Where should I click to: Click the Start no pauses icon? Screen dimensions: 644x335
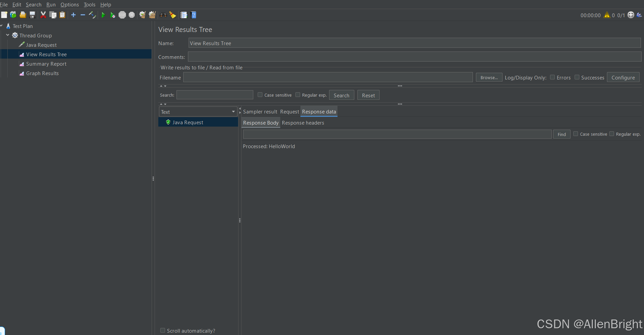click(x=112, y=15)
